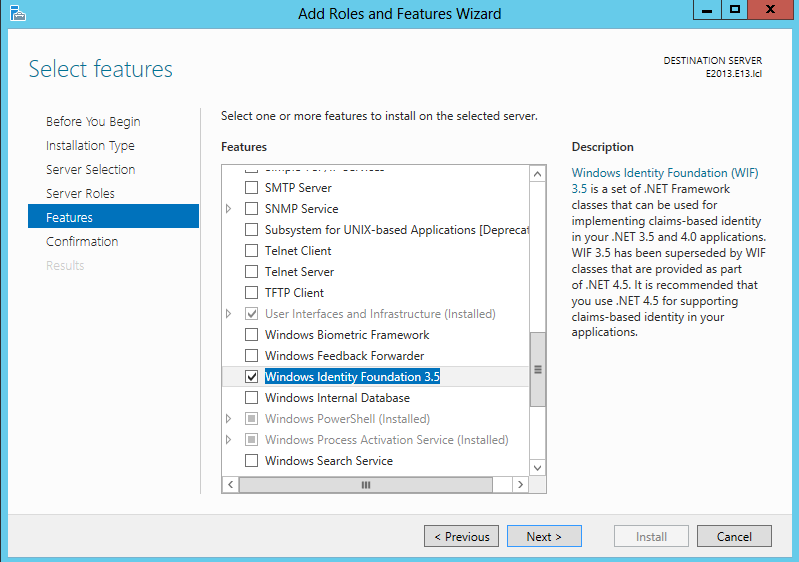Tick the Telnet Client checkbox
Screen dimensions: 799x562
click(x=251, y=251)
